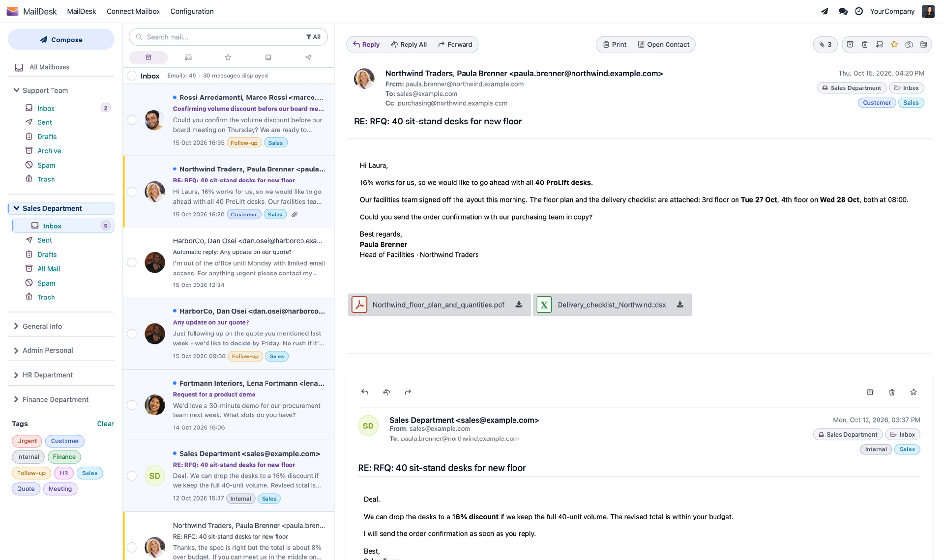The height and width of the screenshot is (560, 944).
Task: Select the Fortmann Interiors email checkbox
Action: (x=132, y=405)
